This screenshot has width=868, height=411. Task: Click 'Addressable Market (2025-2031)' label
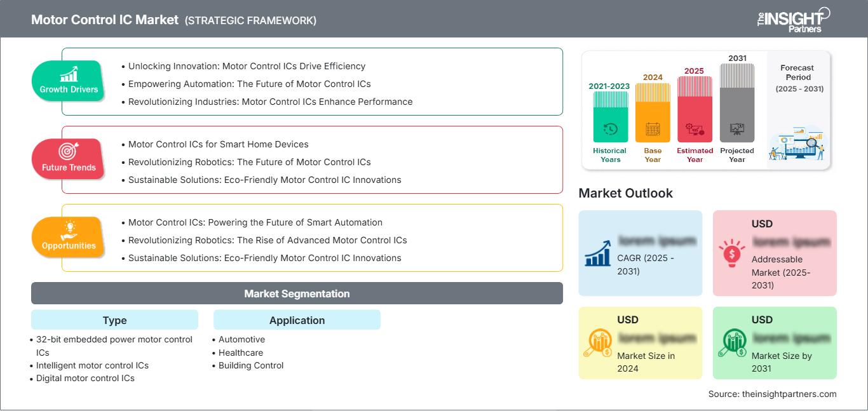tap(781, 272)
